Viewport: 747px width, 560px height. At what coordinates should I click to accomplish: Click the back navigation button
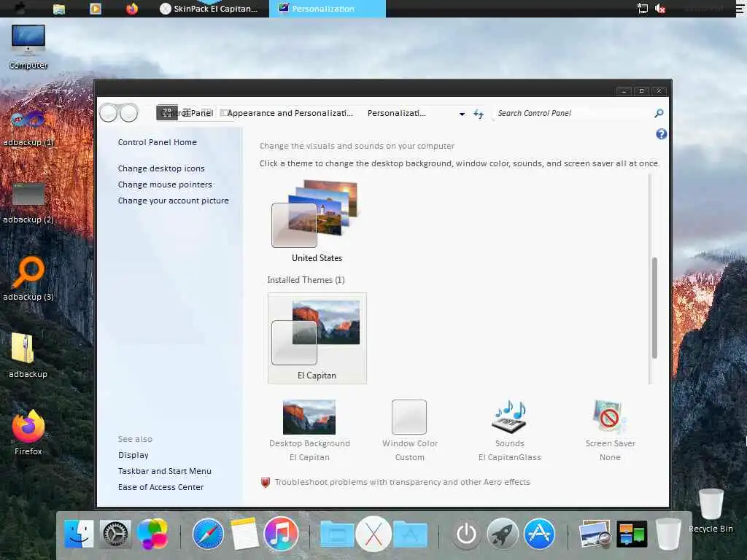[108, 113]
